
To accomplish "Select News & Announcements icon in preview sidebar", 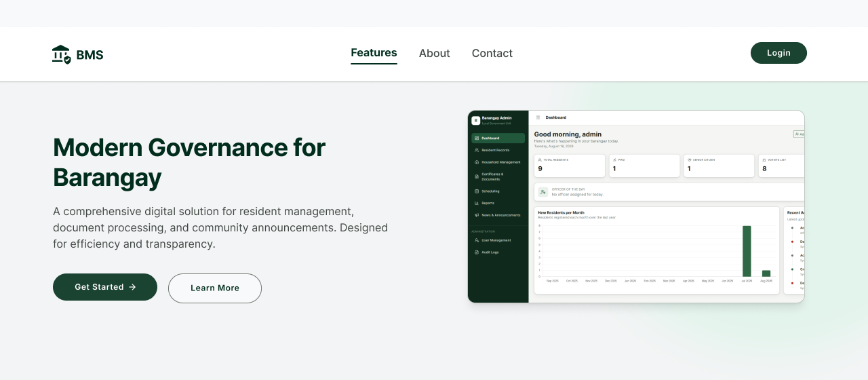I will point(477,215).
